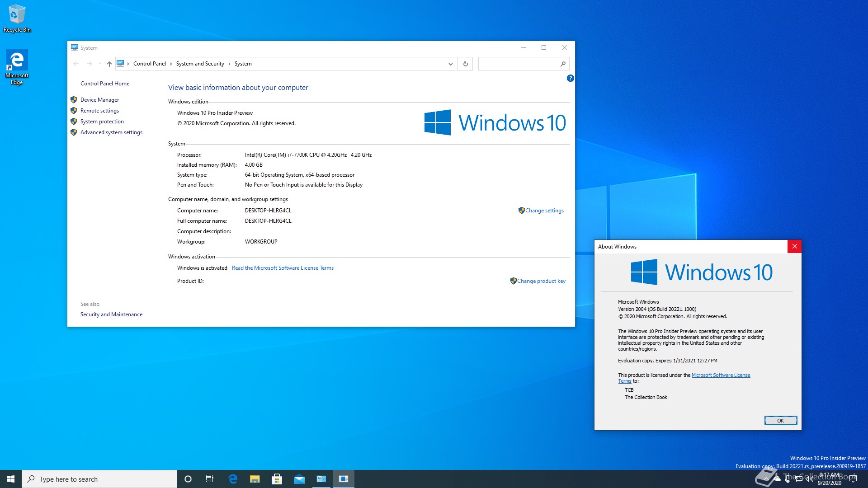
Task: Click the address bar refresh icon
Action: [x=465, y=64]
